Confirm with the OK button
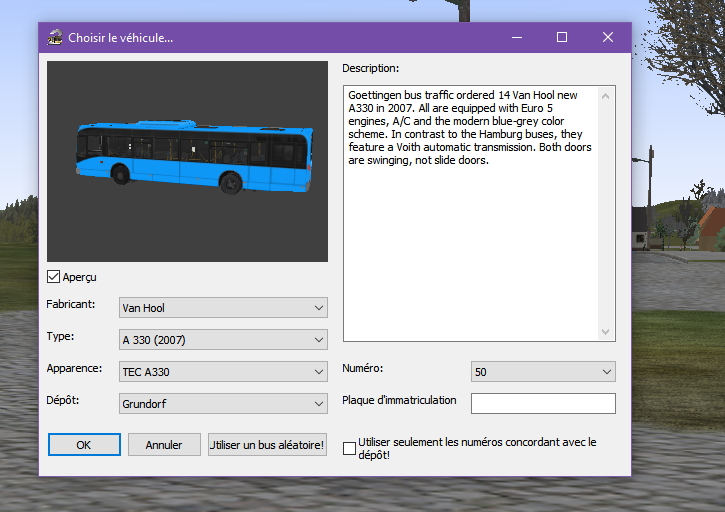The height and width of the screenshot is (512, 725). 84,444
